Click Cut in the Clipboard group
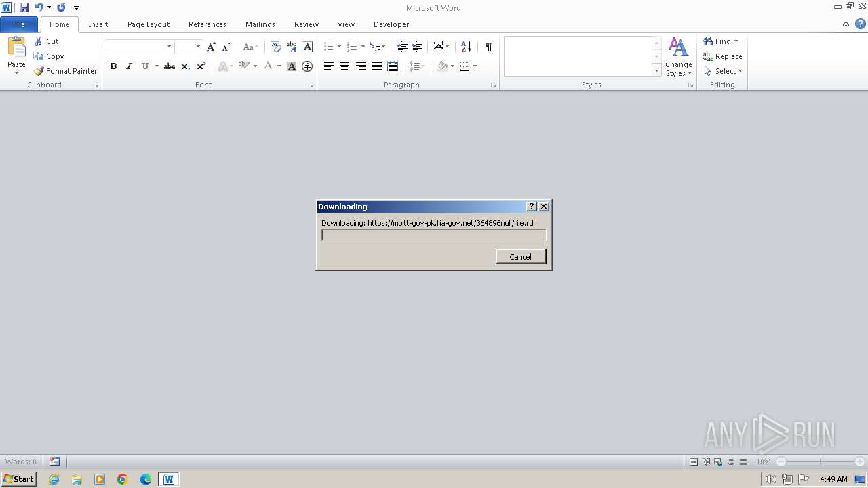868x488 pixels. pyautogui.click(x=47, y=41)
